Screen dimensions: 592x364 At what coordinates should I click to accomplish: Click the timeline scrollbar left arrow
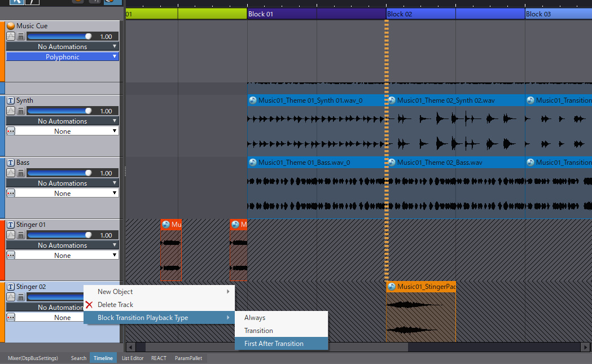point(130,347)
